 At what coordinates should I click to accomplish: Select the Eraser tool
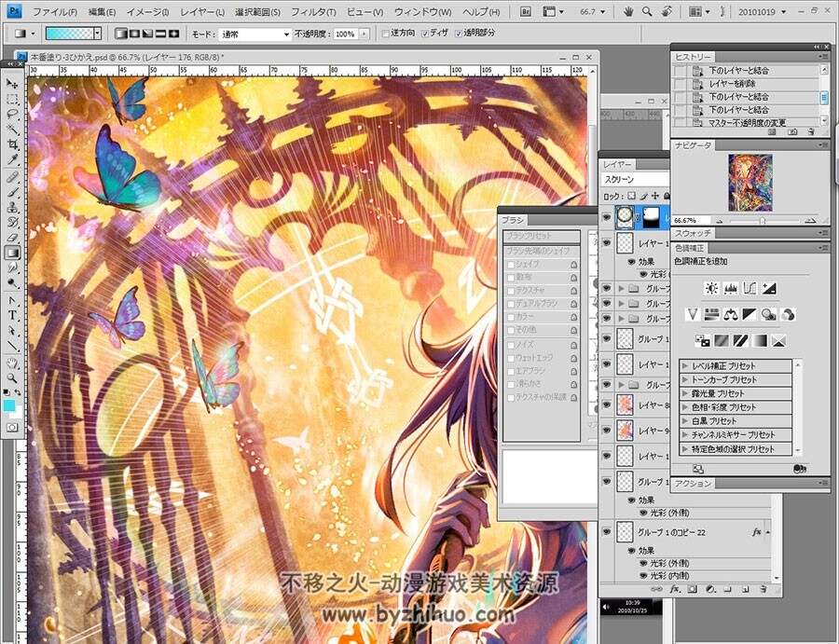(12, 237)
